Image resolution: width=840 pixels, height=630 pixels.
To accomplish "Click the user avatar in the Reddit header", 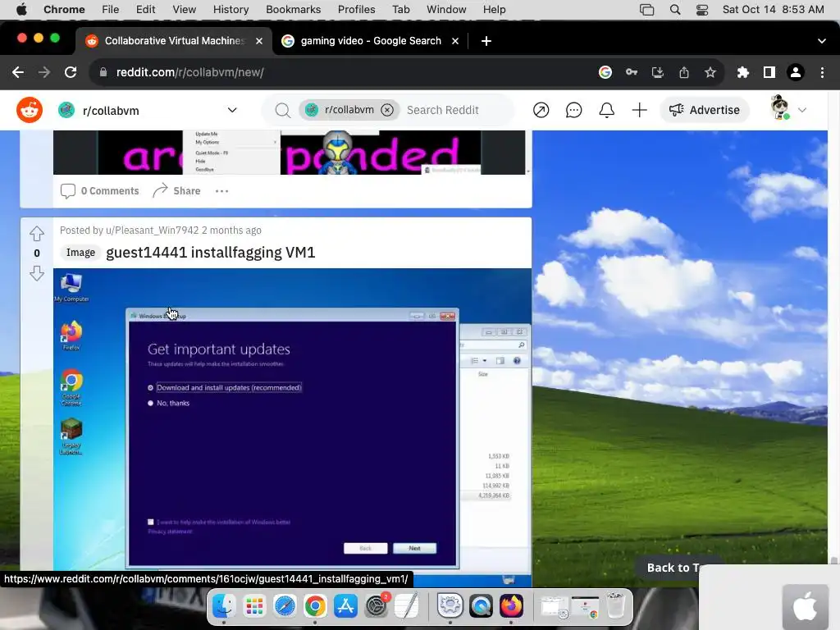I will [x=780, y=107].
